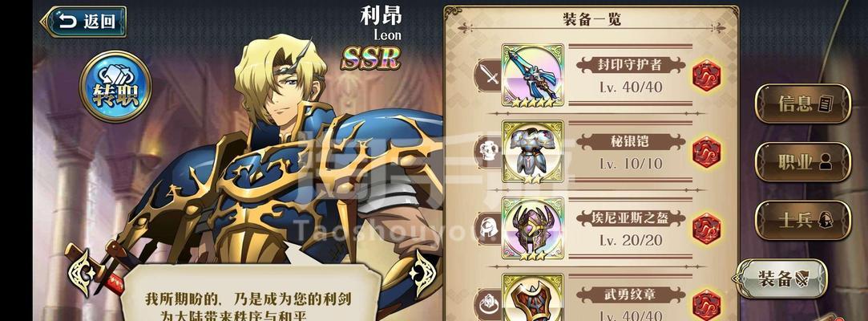The width and height of the screenshot is (868, 321).
Task: Open the 职业 class tab
Action: (x=802, y=162)
